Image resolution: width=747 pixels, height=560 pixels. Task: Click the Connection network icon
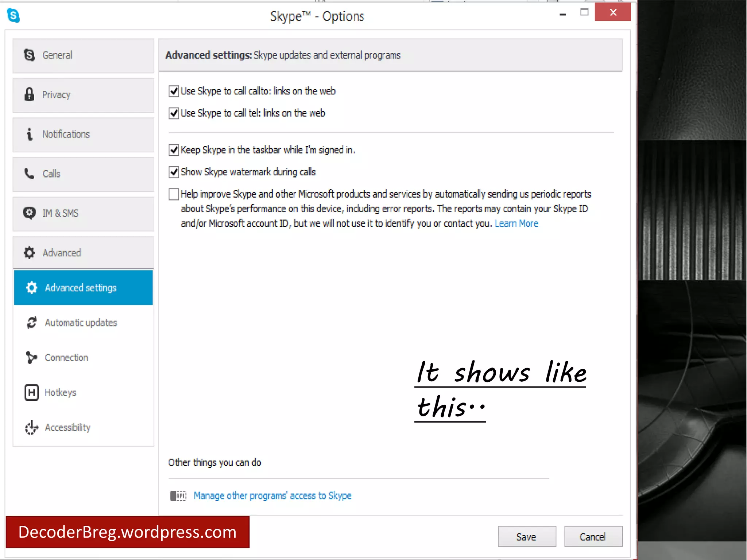tap(32, 358)
